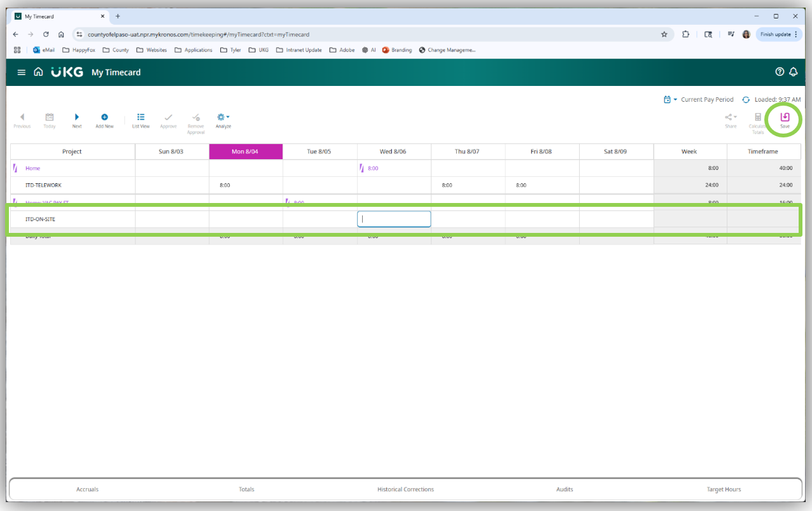Go to UKG home via house icon
Viewport: 812px width, 511px height.
tap(39, 72)
